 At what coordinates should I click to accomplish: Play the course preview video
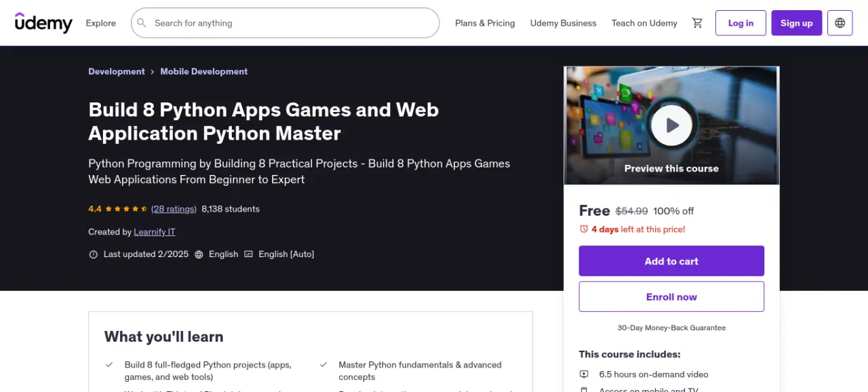point(671,125)
